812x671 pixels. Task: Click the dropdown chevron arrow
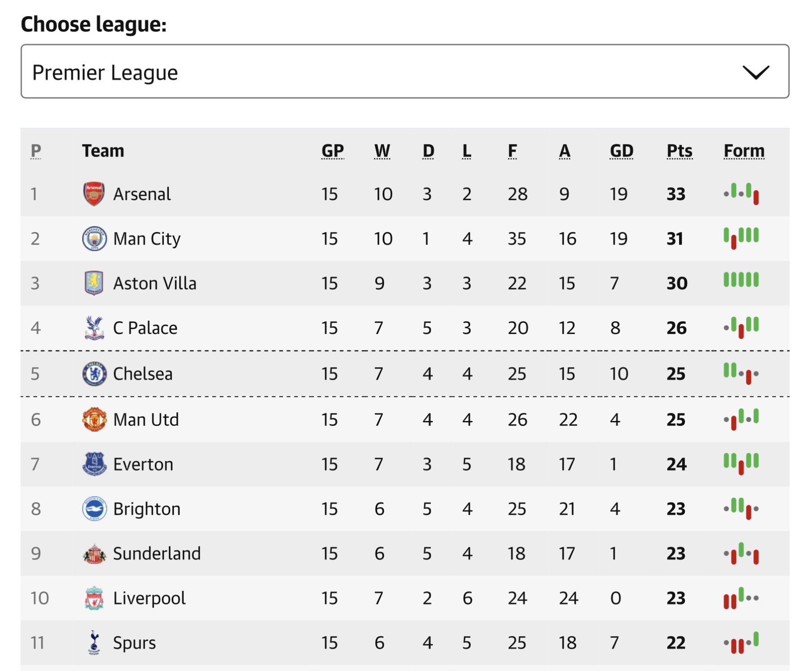755,72
